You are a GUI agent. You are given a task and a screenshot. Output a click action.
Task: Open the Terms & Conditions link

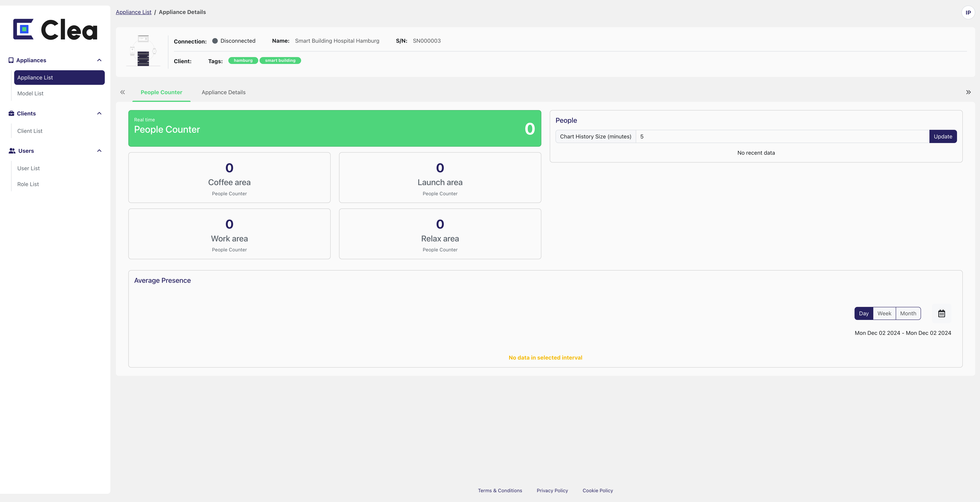pyautogui.click(x=500, y=491)
